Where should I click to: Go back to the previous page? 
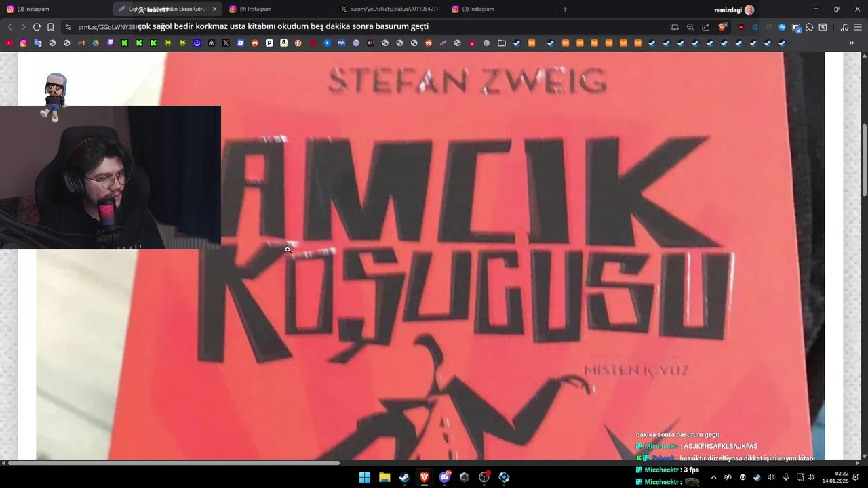pos(9,27)
